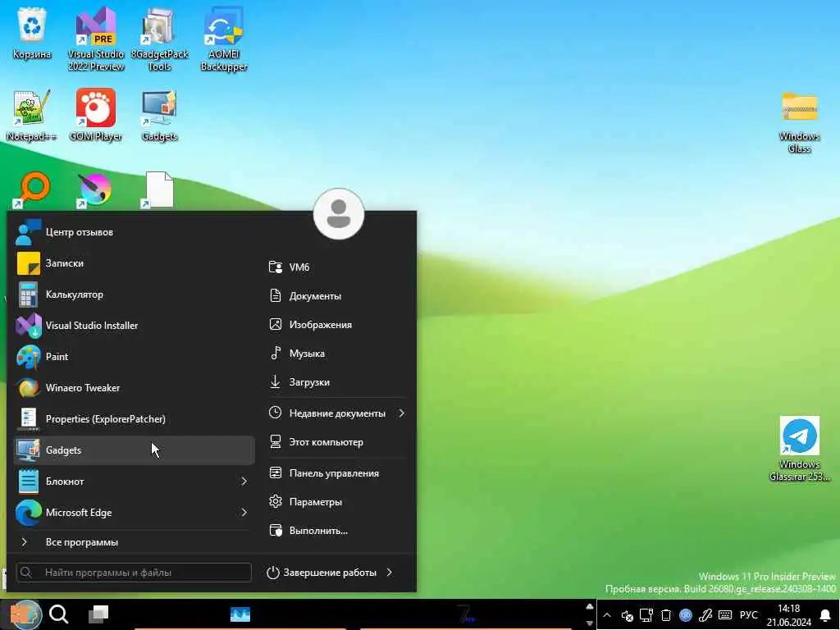This screenshot has height=630, width=840.
Task: Open Properties (ExplorerPatcher) in start menu
Action: coord(134,418)
